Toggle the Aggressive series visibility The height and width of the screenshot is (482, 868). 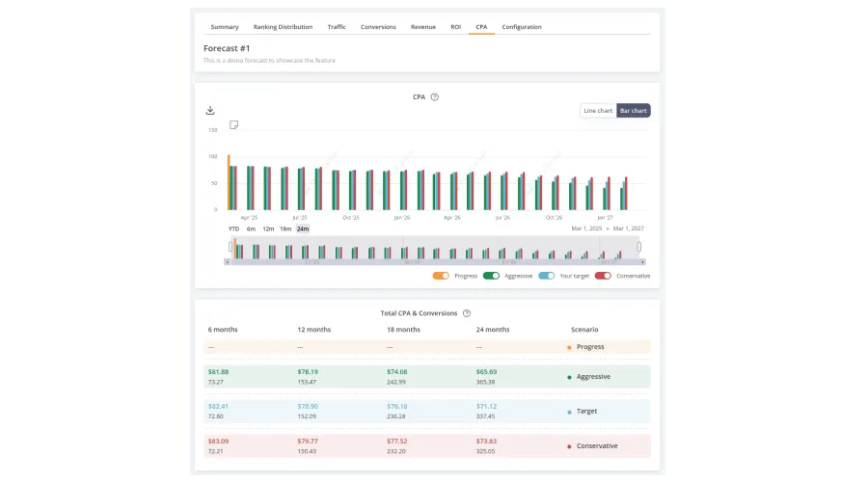pos(491,276)
